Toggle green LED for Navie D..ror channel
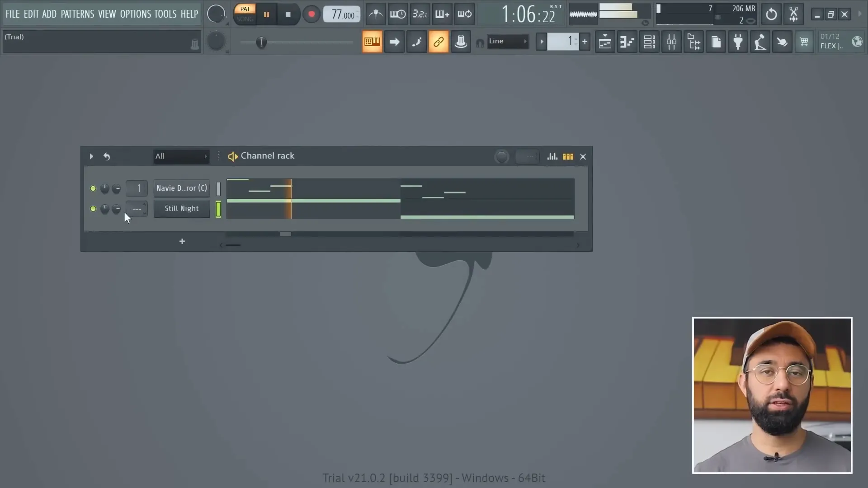 coord(93,188)
